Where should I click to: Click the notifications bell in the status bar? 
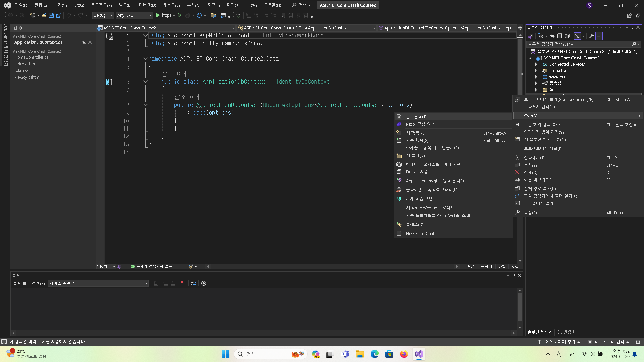638,342
